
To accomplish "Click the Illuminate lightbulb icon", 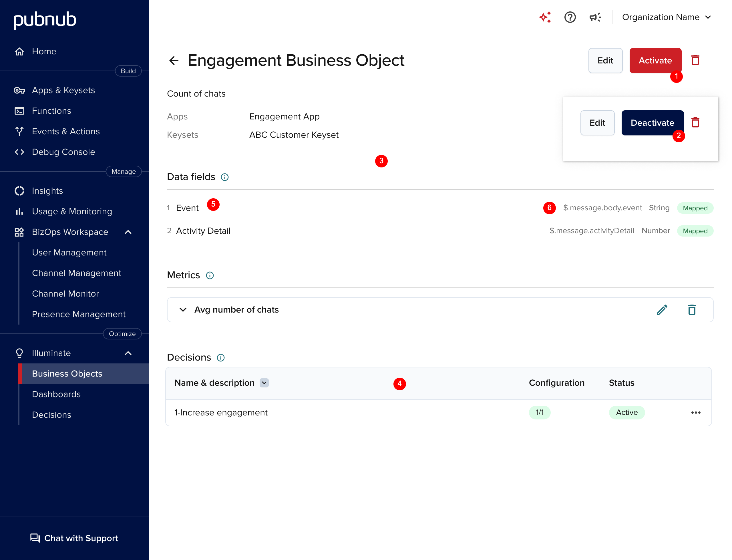I will [x=19, y=353].
